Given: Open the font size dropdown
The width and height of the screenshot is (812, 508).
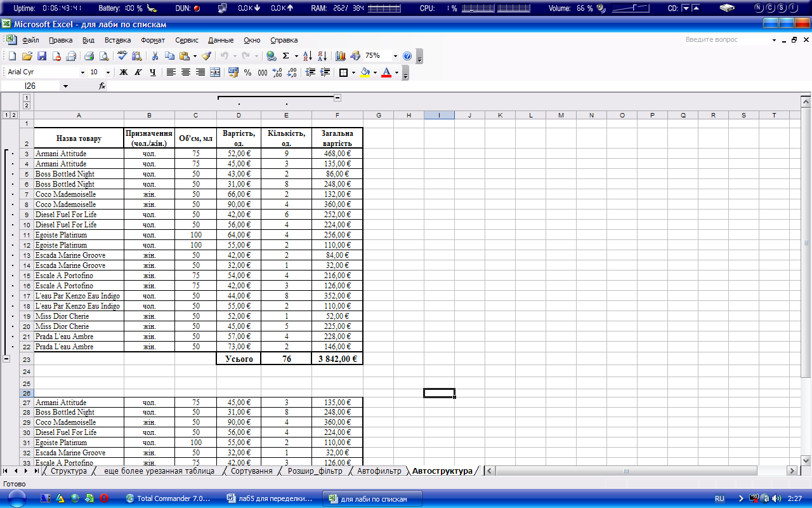Looking at the screenshot, I should [x=108, y=72].
